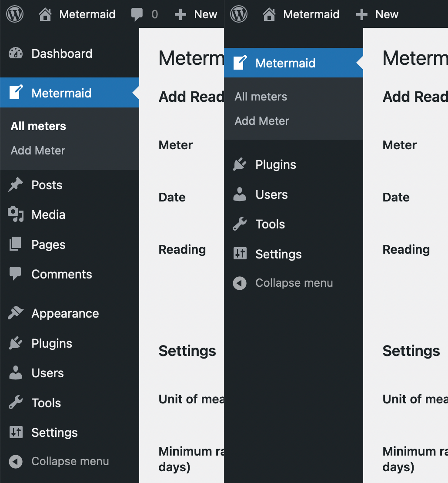
Task: Click the Dashboard gauge icon
Action: click(x=16, y=53)
